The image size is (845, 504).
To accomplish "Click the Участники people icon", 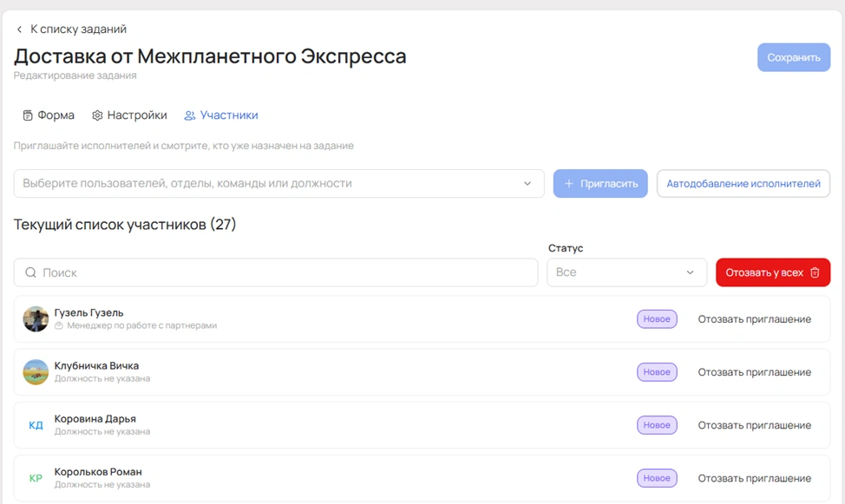I will (190, 115).
